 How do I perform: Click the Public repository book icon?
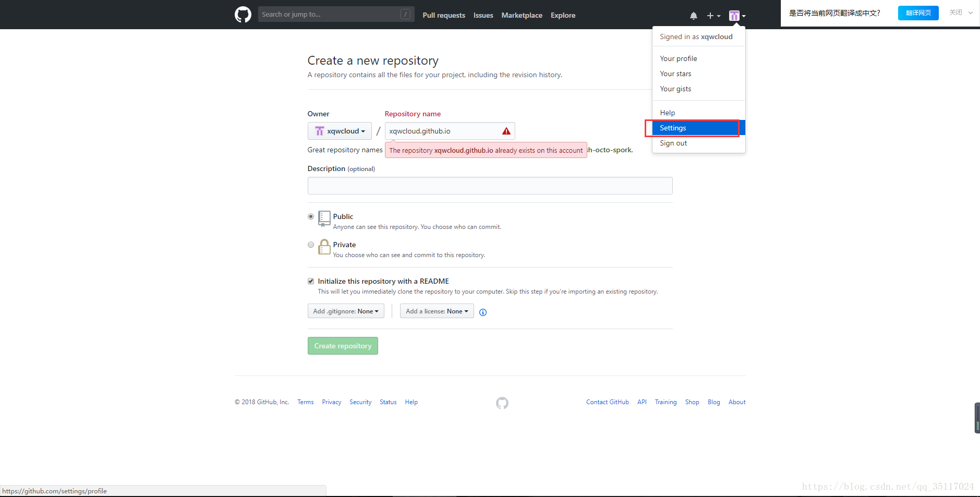click(x=324, y=219)
